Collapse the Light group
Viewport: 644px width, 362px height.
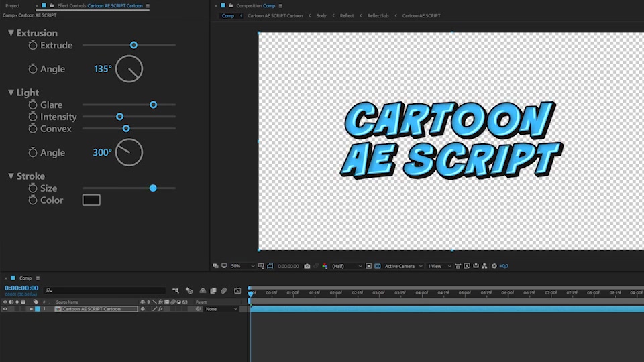click(11, 93)
